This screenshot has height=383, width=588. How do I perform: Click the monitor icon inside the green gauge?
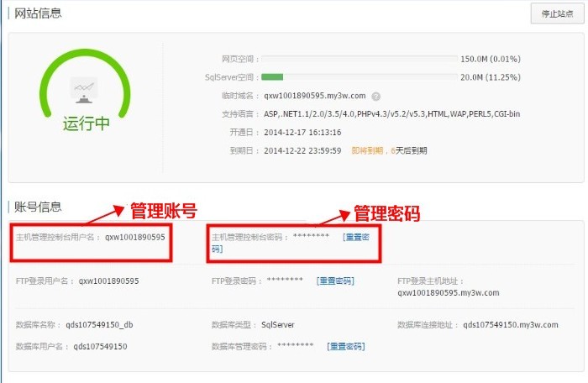[x=84, y=88]
